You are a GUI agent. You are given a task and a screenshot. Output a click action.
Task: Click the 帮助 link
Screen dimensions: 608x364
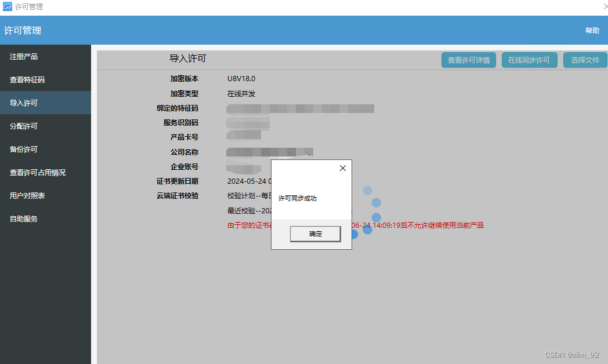pyautogui.click(x=592, y=30)
